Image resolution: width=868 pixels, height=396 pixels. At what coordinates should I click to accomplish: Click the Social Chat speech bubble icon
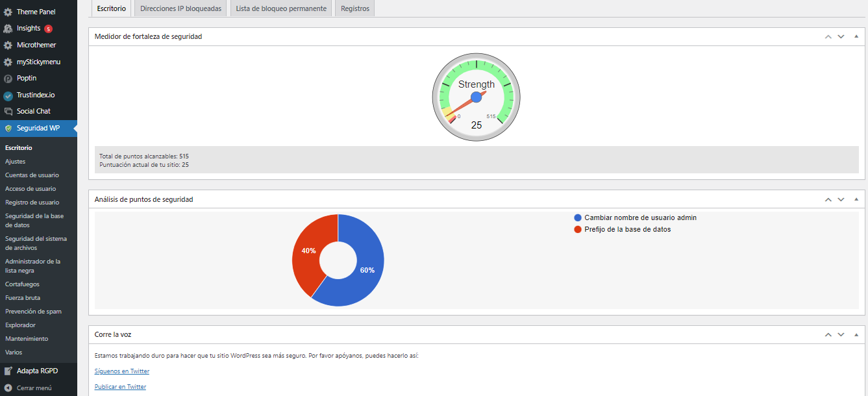7,111
